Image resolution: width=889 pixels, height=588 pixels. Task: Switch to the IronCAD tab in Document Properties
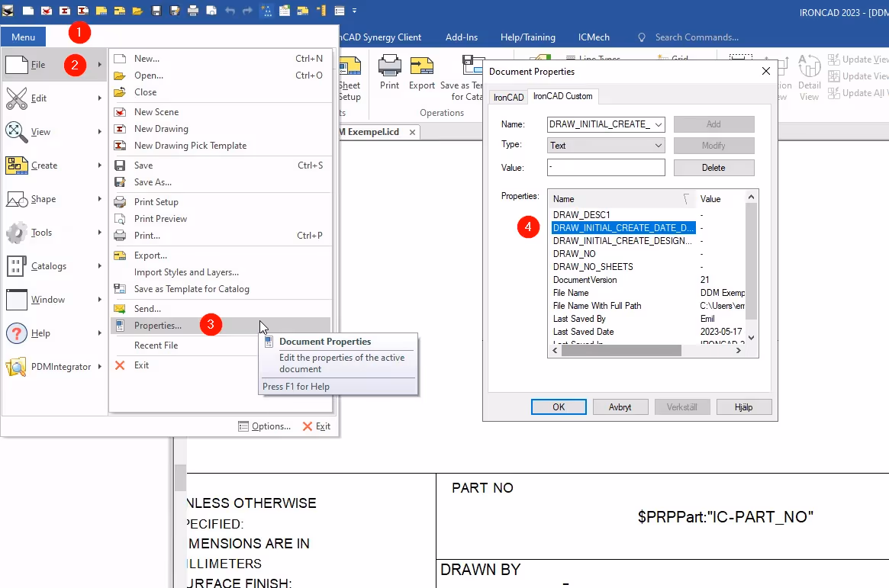click(x=508, y=98)
